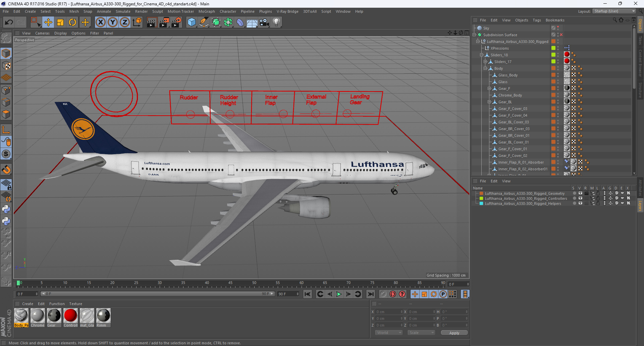
Task: Open the Character menu
Action: [228, 11]
